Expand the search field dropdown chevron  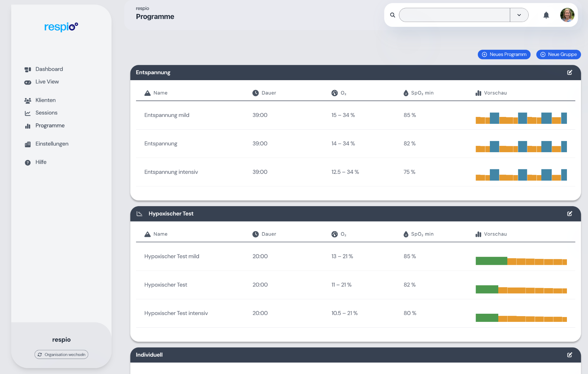(519, 15)
